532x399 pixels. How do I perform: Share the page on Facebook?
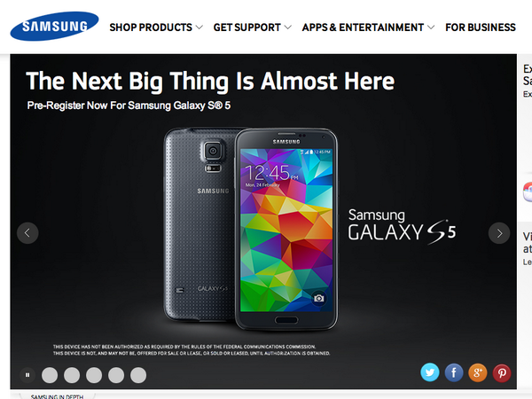click(x=454, y=372)
